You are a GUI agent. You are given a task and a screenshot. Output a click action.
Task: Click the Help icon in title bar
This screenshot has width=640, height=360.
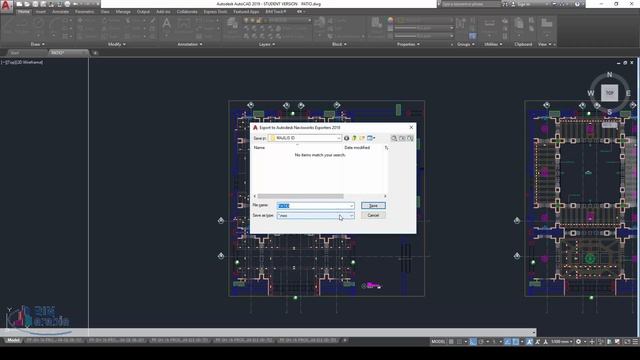(x=577, y=4)
